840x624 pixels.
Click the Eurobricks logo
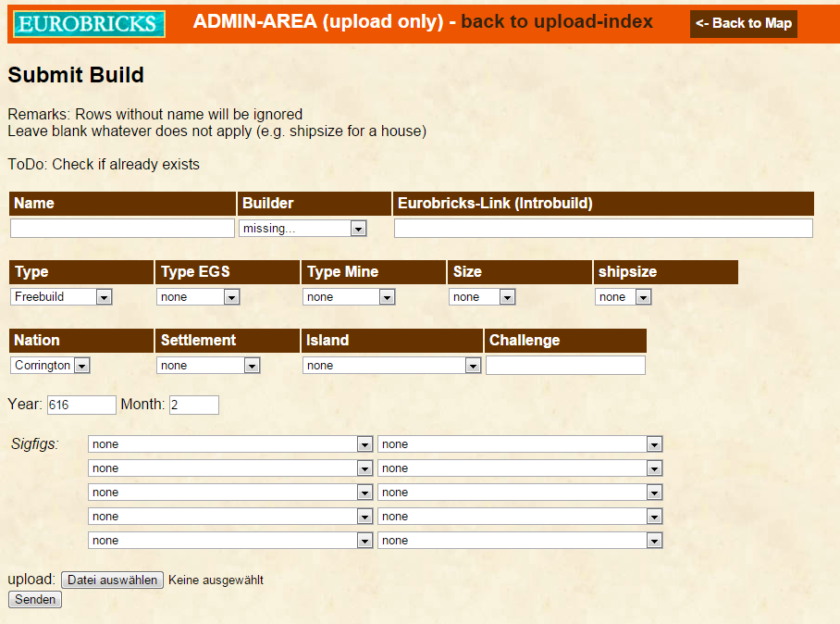tap(90, 24)
